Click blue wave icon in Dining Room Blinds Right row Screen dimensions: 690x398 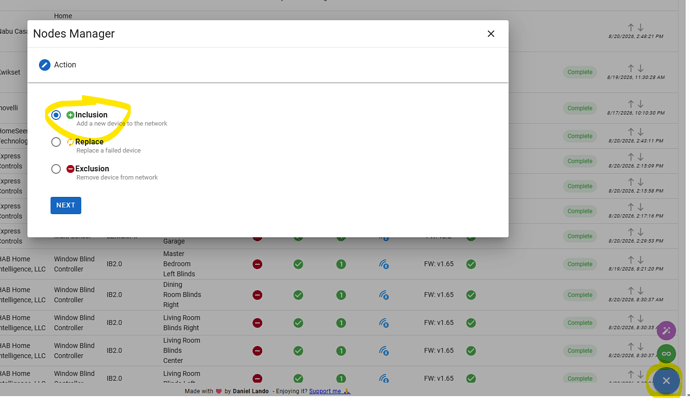tap(384, 295)
